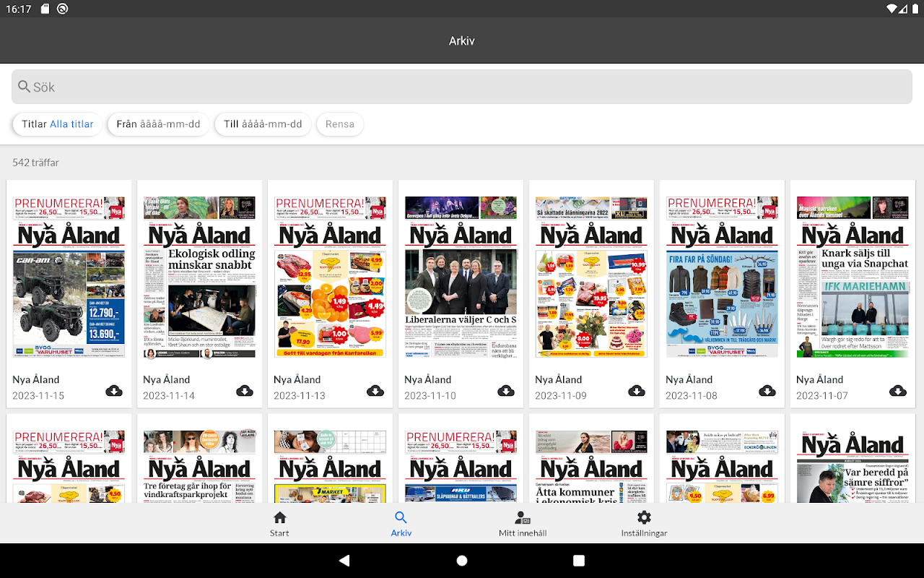Image resolution: width=924 pixels, height=578 pixels.
Task: Open the Från date picker
Action: (158, 124)
